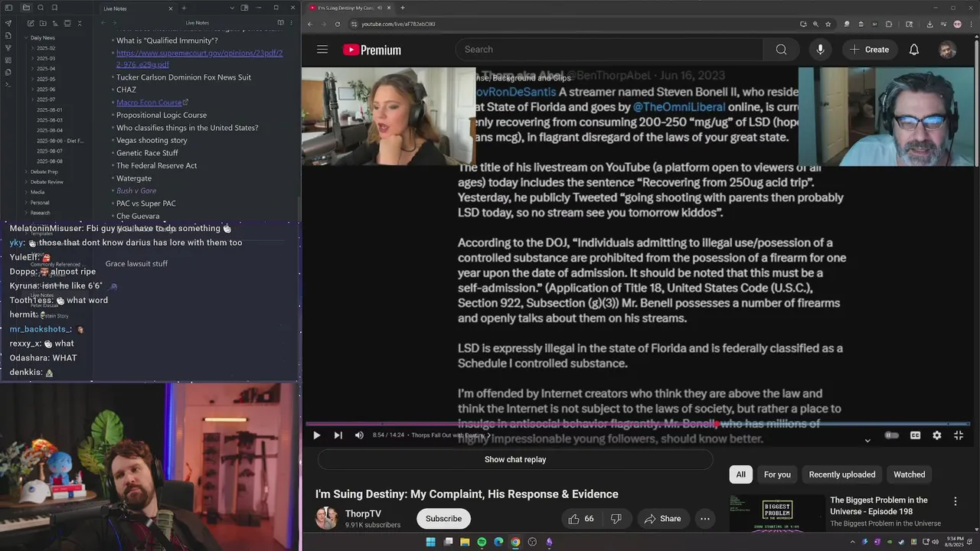Select the 'All' filter chip
This screenshot has width=980, height=551.
740,474
